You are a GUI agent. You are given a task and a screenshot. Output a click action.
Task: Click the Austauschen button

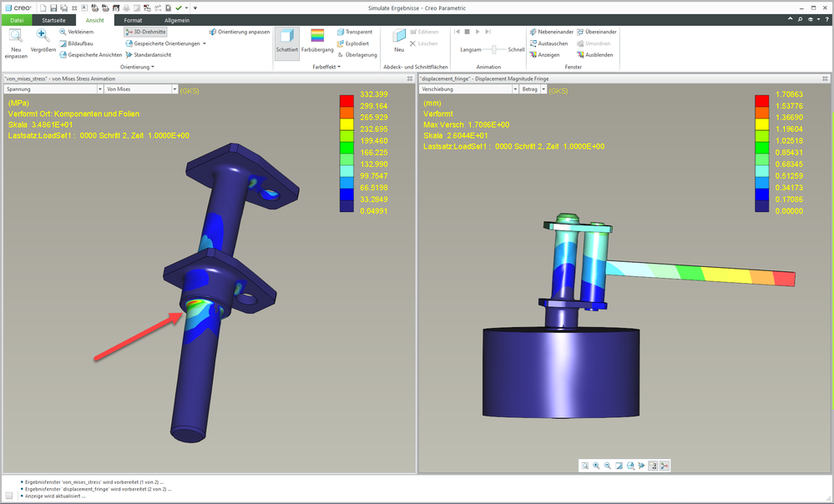click(533, 43)
